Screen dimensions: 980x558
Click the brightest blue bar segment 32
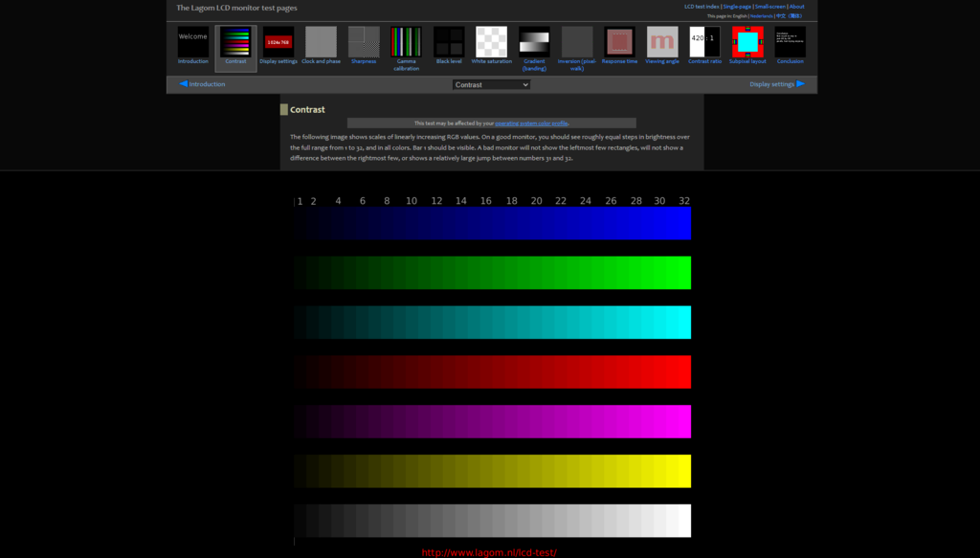[x=683, y=223]
